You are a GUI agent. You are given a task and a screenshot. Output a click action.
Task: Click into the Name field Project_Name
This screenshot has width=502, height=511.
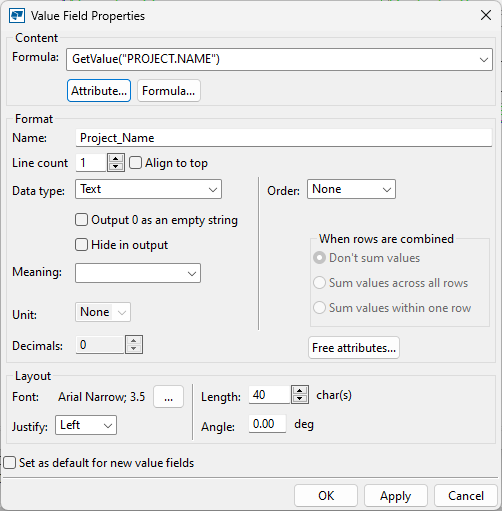(x=284, y=138)
